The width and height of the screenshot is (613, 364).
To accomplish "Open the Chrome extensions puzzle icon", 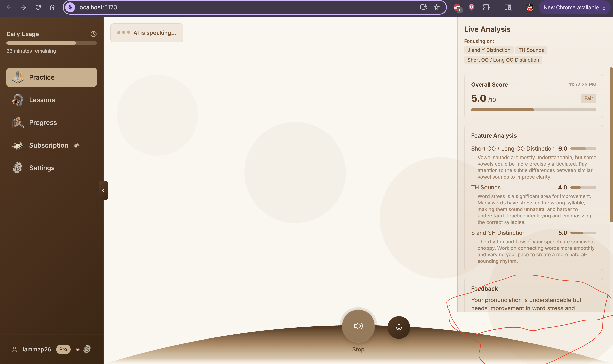I will (486, 7).
